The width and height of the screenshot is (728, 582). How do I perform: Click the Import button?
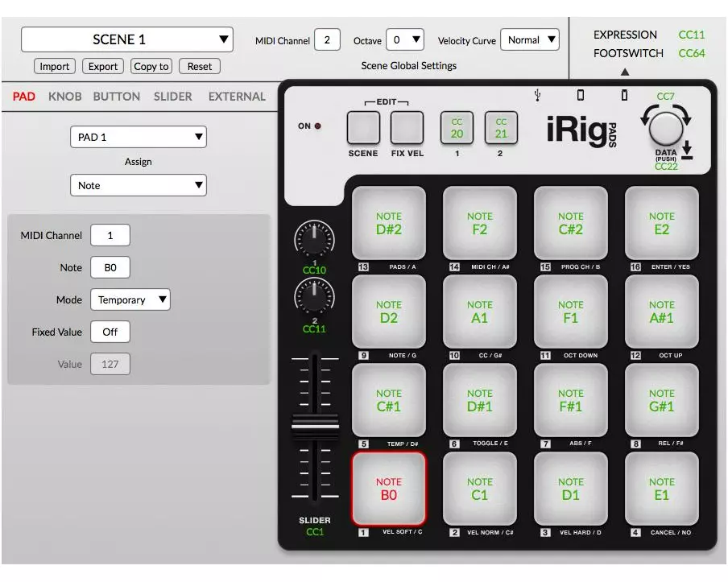pyautogui.click(x=55, y=67)
